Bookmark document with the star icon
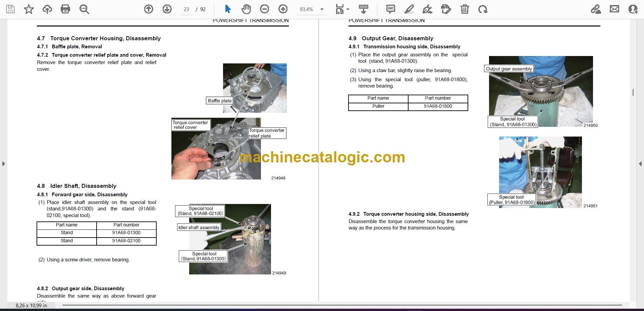Screen dimensions: 644x311 coord(29,9)
